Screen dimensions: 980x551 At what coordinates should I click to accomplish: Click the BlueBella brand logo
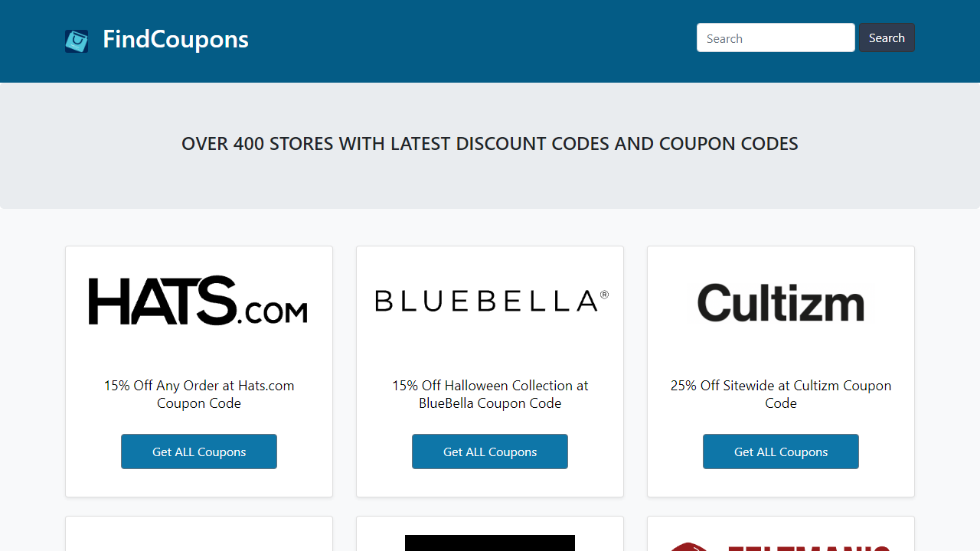489,300
